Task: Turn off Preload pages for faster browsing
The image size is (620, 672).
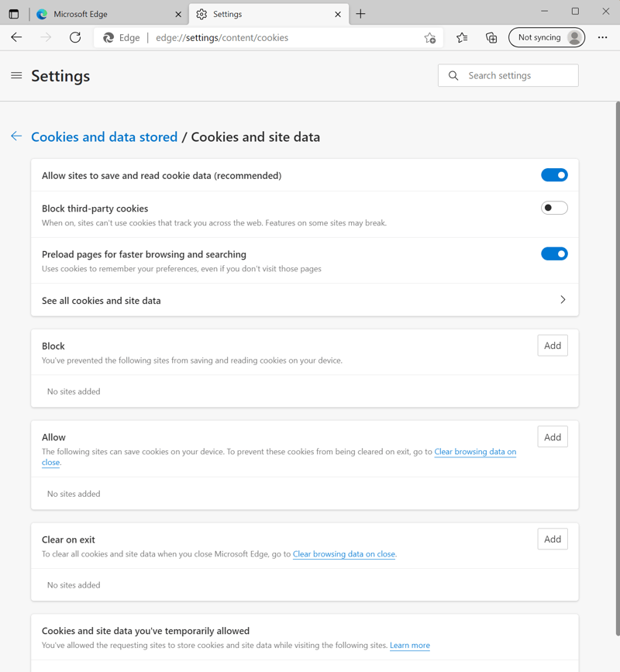Action: (554, 253)
